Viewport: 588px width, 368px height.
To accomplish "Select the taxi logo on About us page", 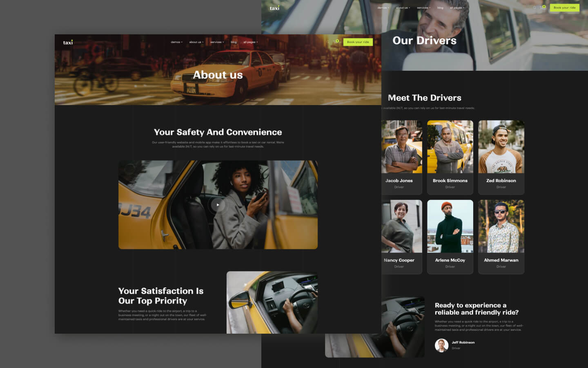I will point(68,42).
